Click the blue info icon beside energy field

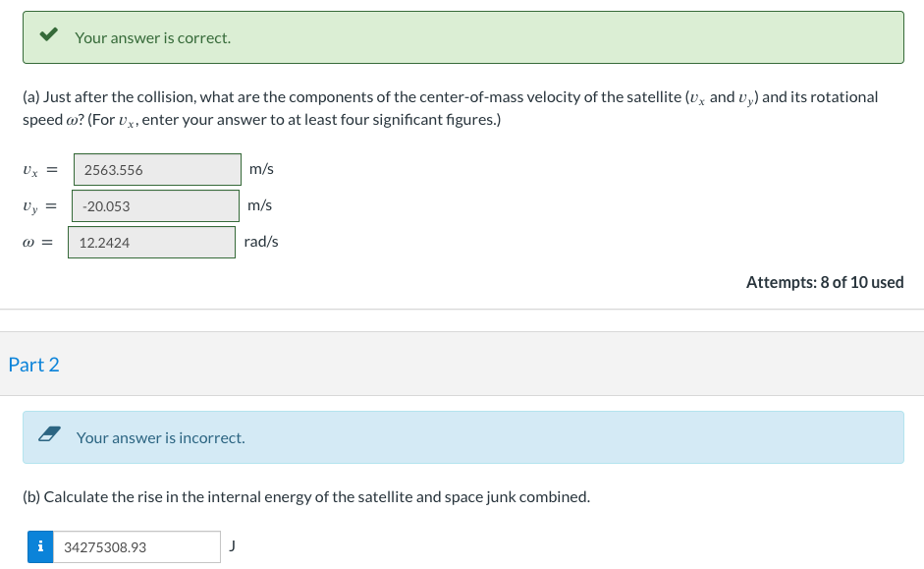coord(39,546)
